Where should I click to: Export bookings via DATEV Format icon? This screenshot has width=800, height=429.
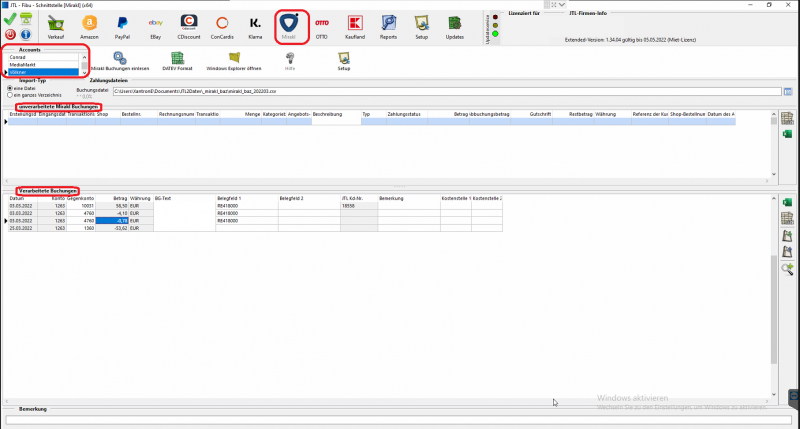pyautogui.click(x=178, y=62)
